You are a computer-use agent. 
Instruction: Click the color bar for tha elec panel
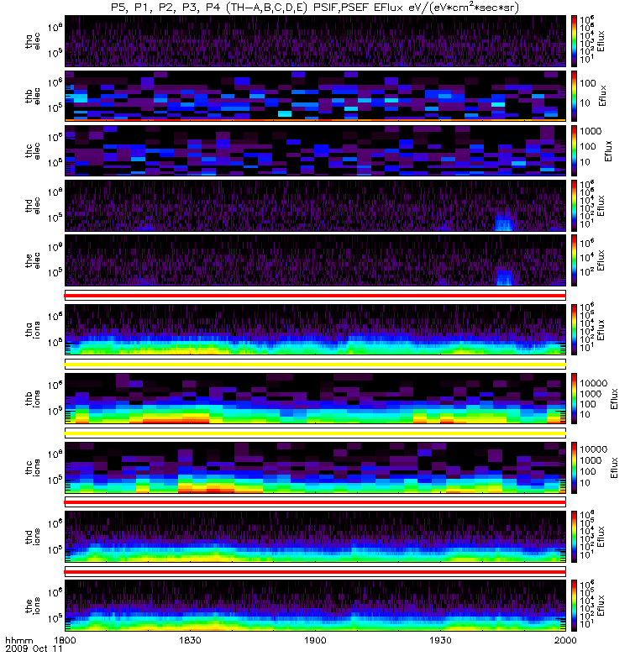point(574,41)
